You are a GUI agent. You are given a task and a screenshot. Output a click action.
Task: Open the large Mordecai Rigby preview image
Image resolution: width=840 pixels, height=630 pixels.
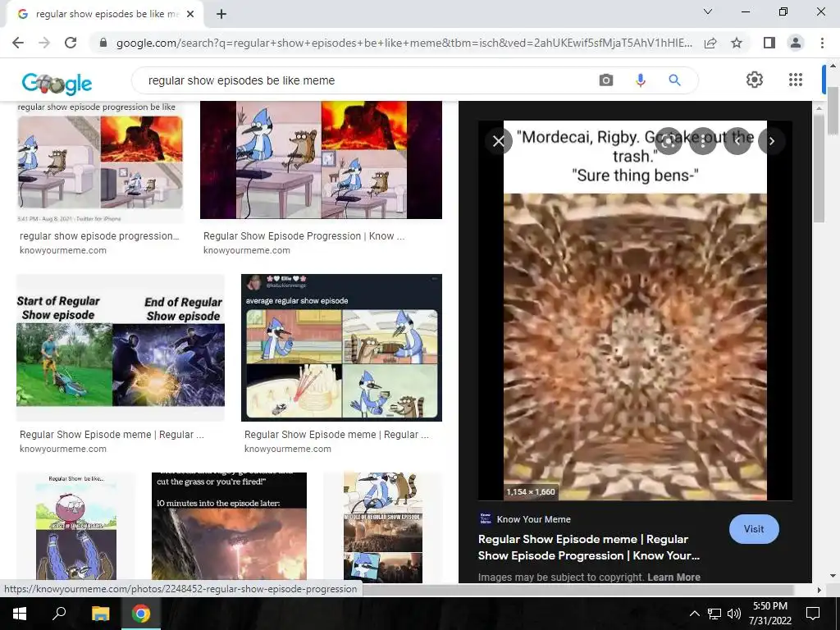635,310
